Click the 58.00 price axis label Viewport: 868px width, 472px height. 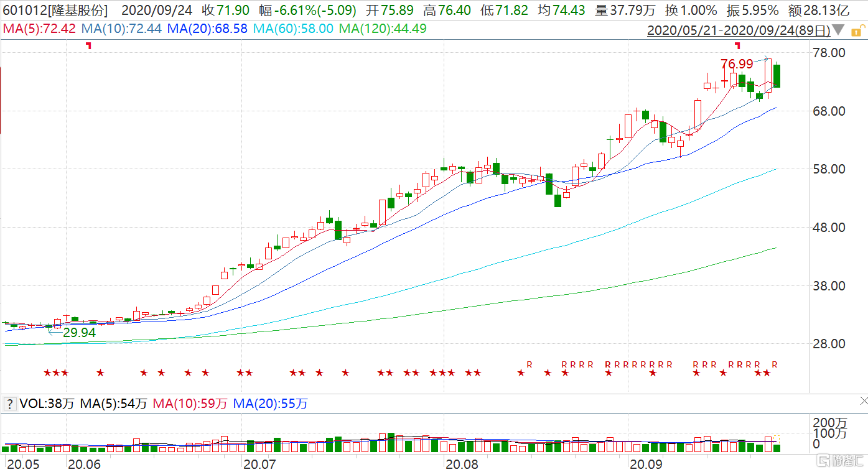[x=830, y=169]
